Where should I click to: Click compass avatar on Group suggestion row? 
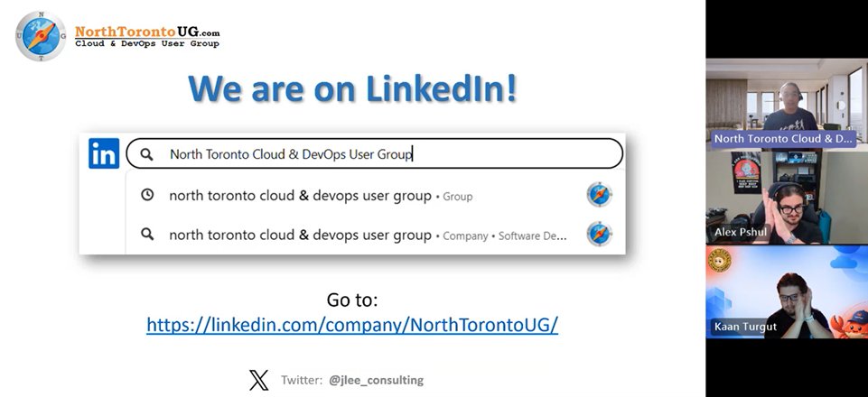[600, 195]
